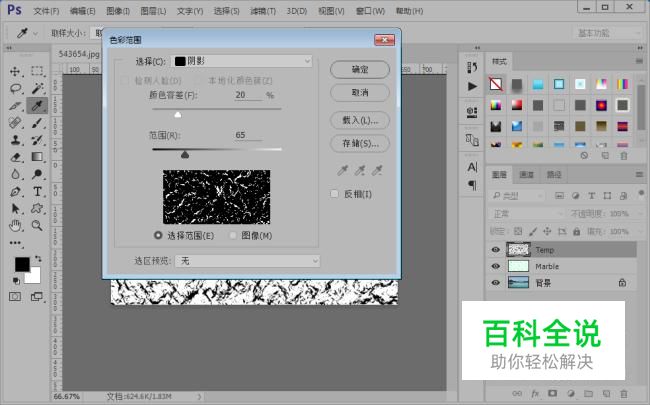Hide the Marble layer
This screenshot has width=650, height=405.
pos(496,266)
